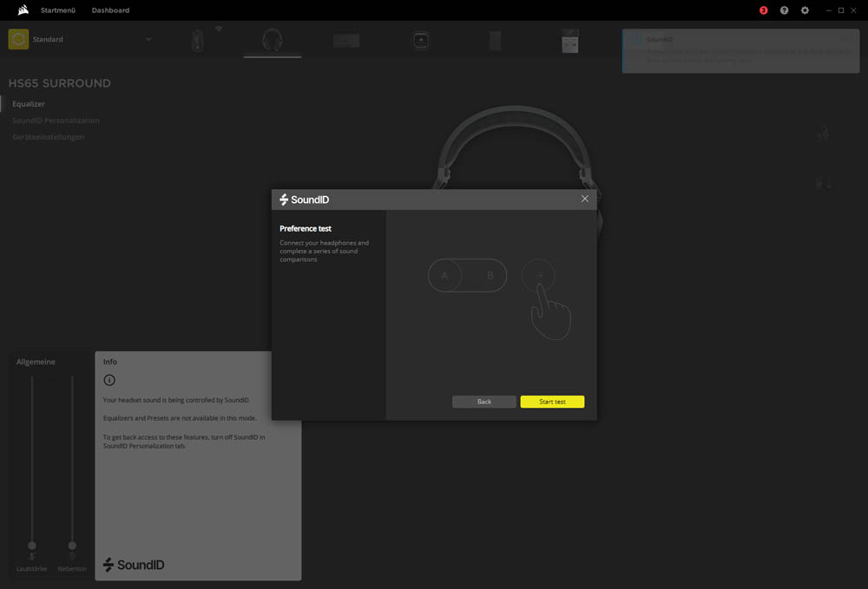Viewport: 868px width, 589px height.
Task: Click the Preference test heading
Action: click(306, 228)
